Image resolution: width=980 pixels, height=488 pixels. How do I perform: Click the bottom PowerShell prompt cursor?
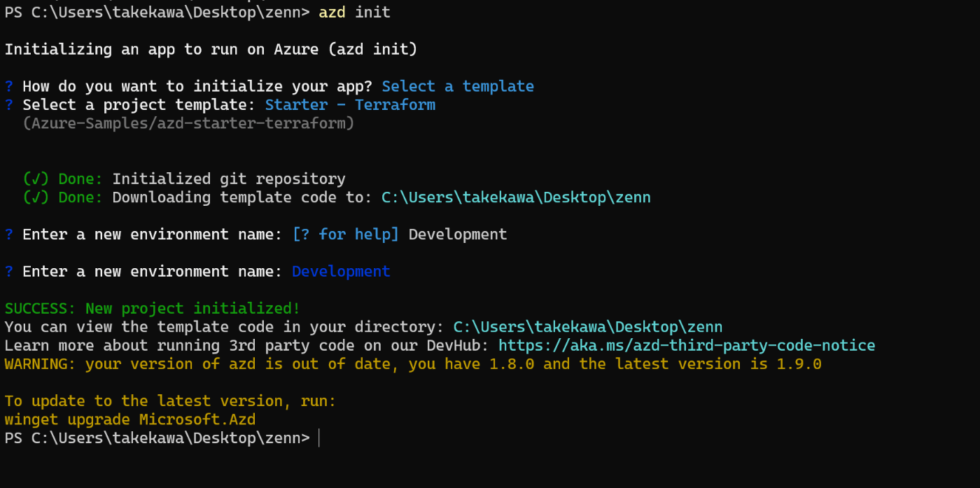tap(319, 438)
